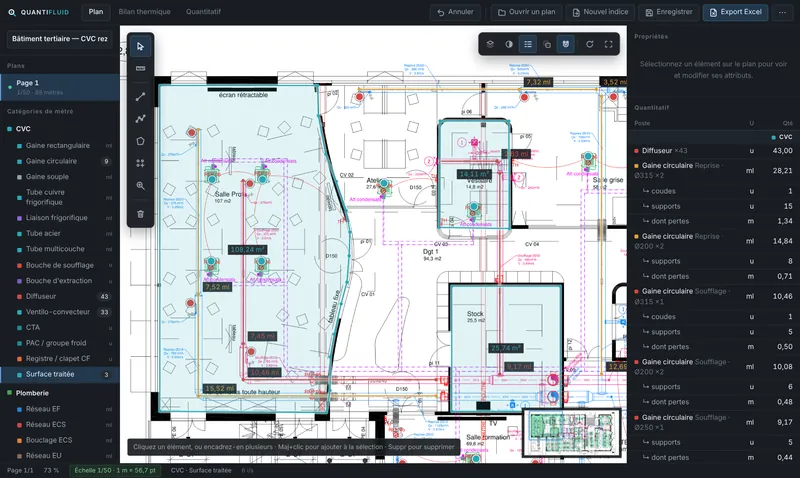Select the arrow selection tool

(140, 46)
